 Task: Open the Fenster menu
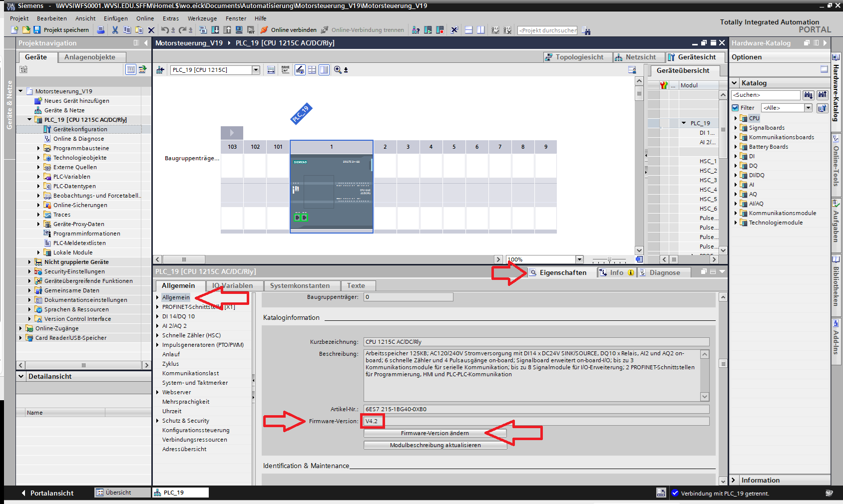pyautogui.click(x=236, y=18)
